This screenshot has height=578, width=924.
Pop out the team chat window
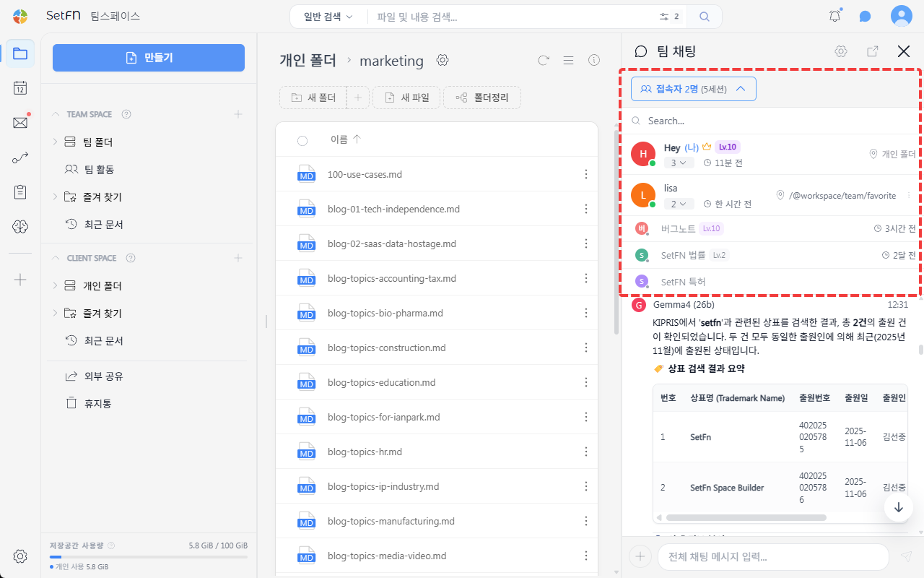pyautogui.click(x=873, y=51)
